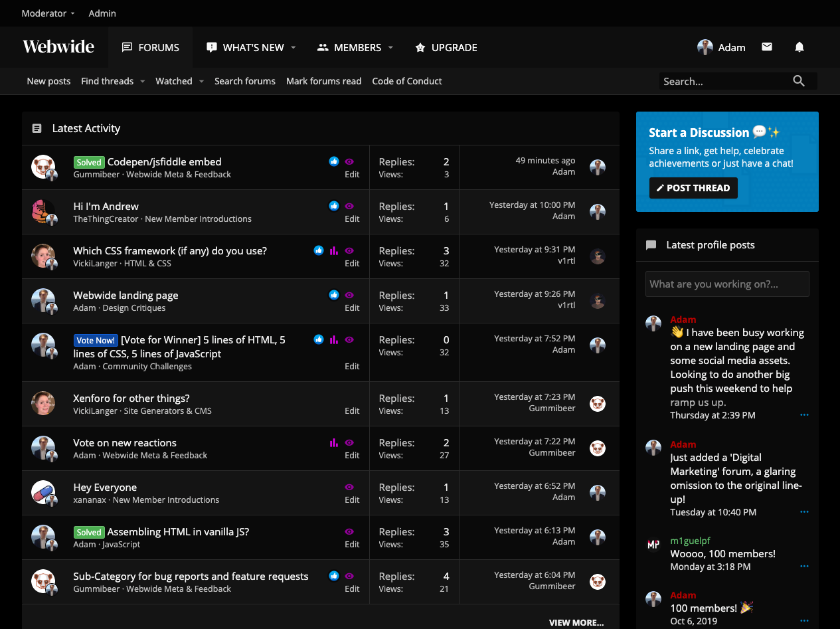Open the What's New tab
The width and height of the screenshot is (840, 629).
click(245, 47)
